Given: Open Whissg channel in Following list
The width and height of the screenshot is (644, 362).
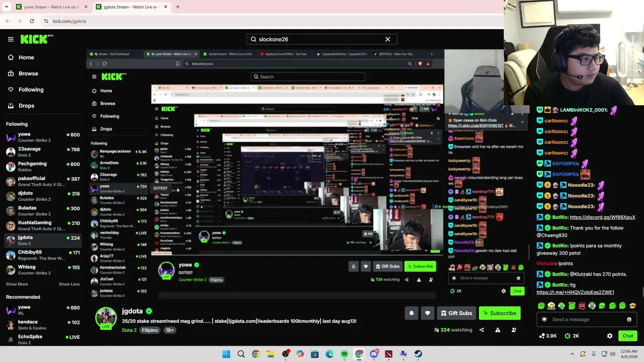Looking at the screenshot, I should 43,269.
